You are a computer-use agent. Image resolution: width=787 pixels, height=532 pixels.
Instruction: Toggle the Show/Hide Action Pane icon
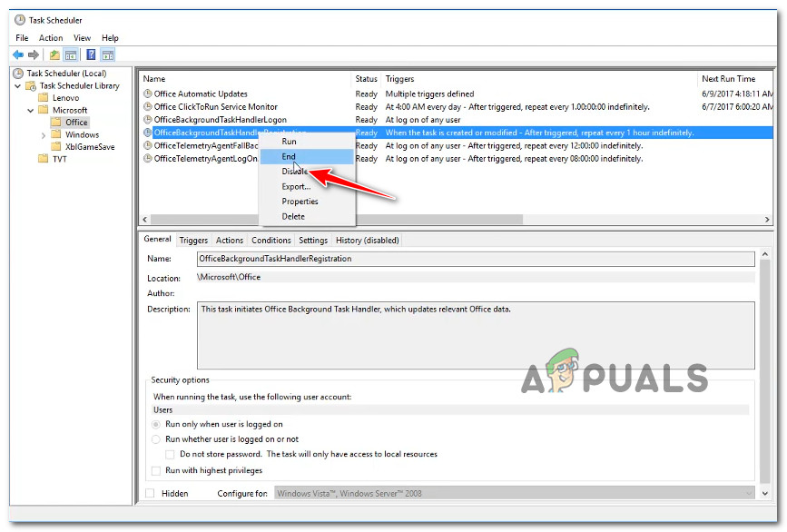coord(108,54)
